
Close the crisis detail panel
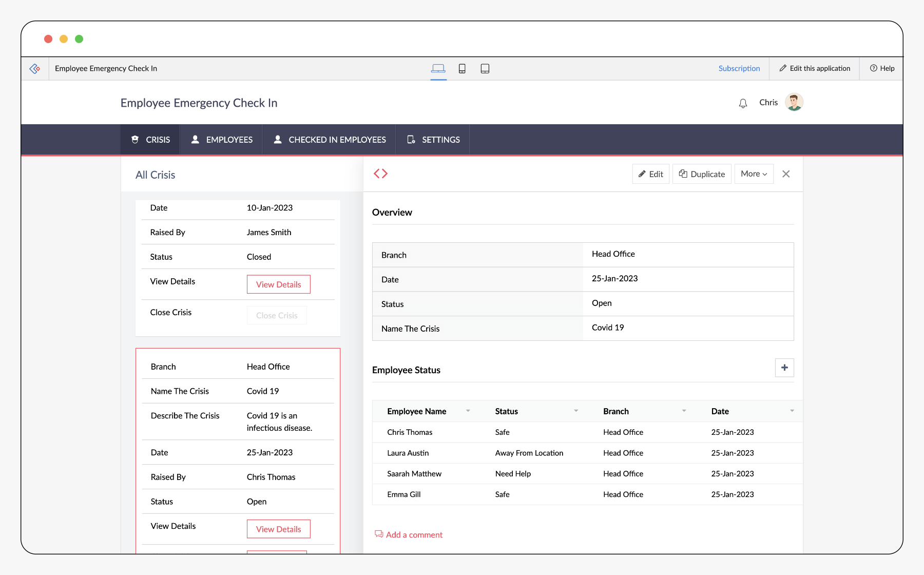[x=786, y=174]
